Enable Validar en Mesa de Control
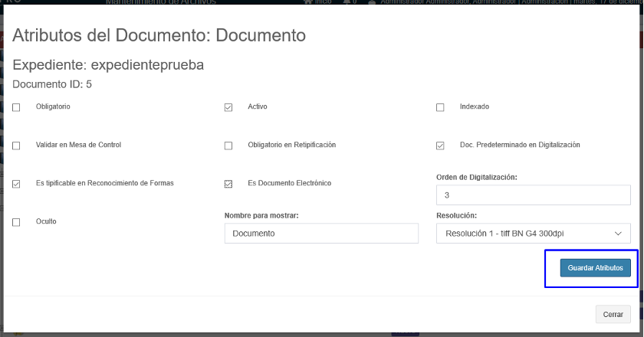This screenshot has height=337, width=644. pyautogui.click(x=17, y=146)
